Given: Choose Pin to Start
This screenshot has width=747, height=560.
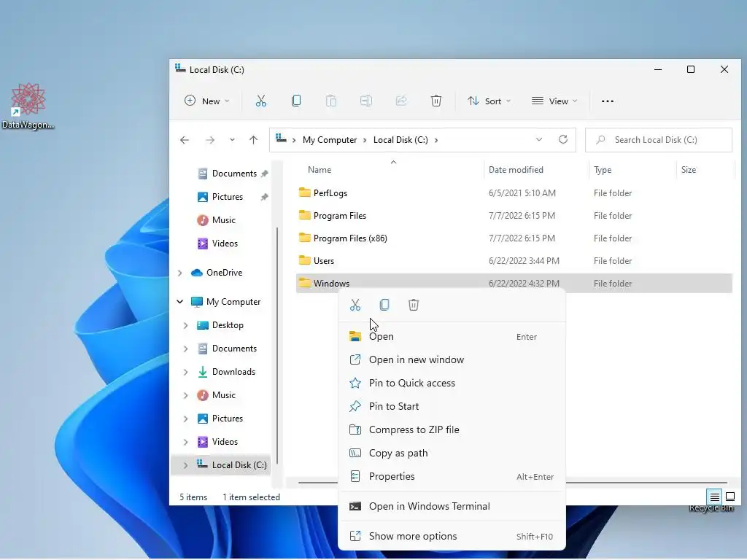Looking at the screenshot, I should coord(452,407).
